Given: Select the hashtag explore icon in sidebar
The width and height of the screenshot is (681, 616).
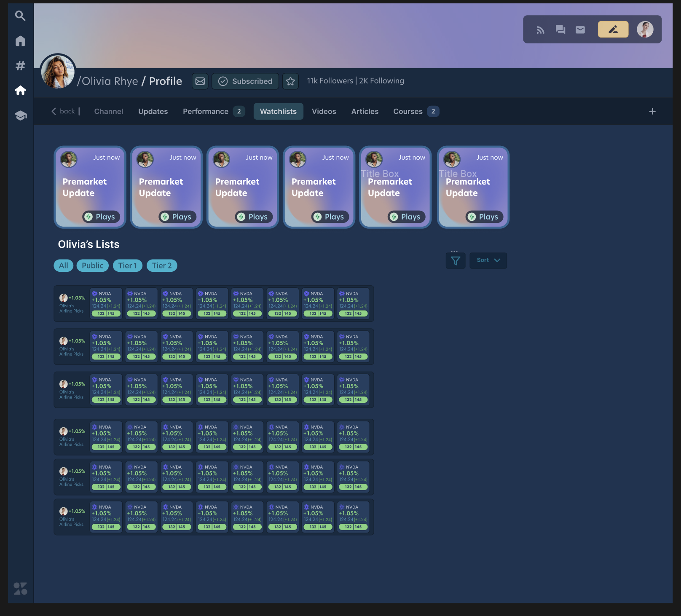Looking at the screenshot, I should [x=21, y=65].
